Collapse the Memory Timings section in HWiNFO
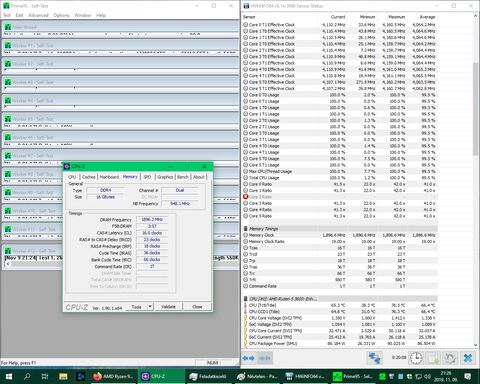Image resolution: width=480 pixels, height=384 pixels. click(245, 229)
